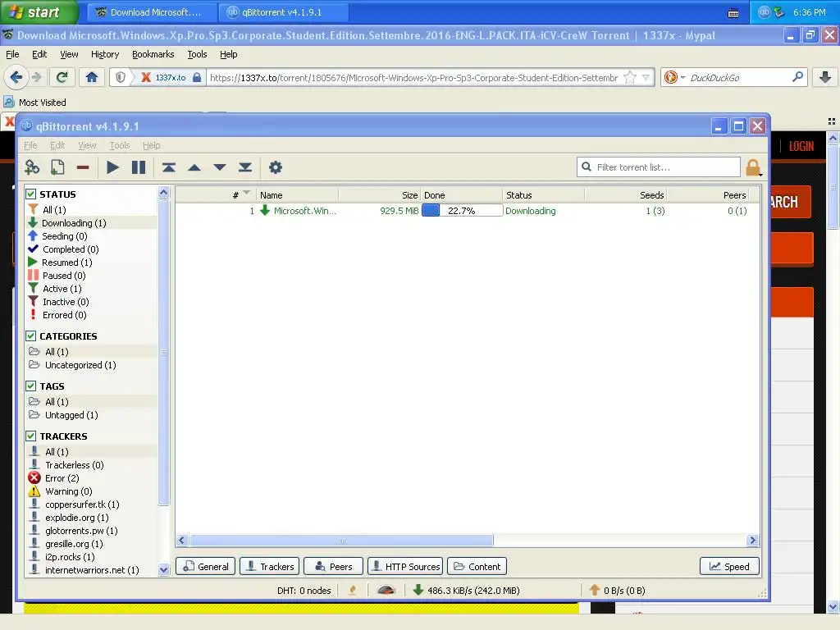840x630 pixels.
Task: Click the # column sort arrow
Action: tap(246, 192)
